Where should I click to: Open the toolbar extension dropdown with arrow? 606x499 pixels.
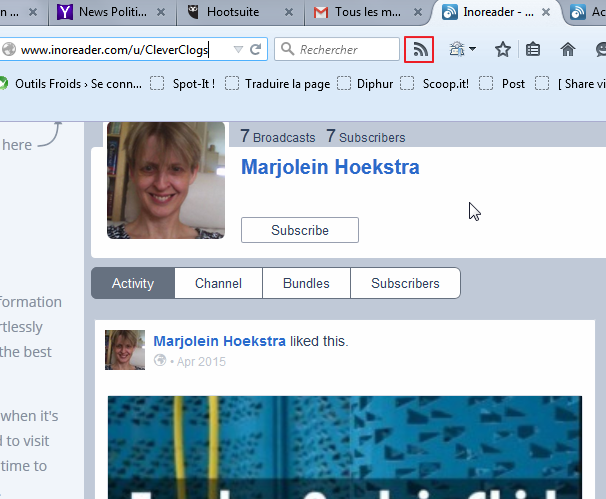pos(462,49)
